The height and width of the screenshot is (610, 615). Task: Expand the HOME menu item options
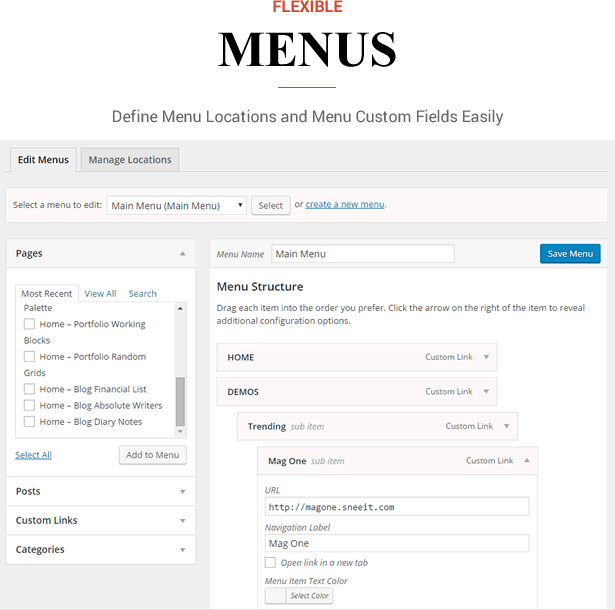click(486, 357)
